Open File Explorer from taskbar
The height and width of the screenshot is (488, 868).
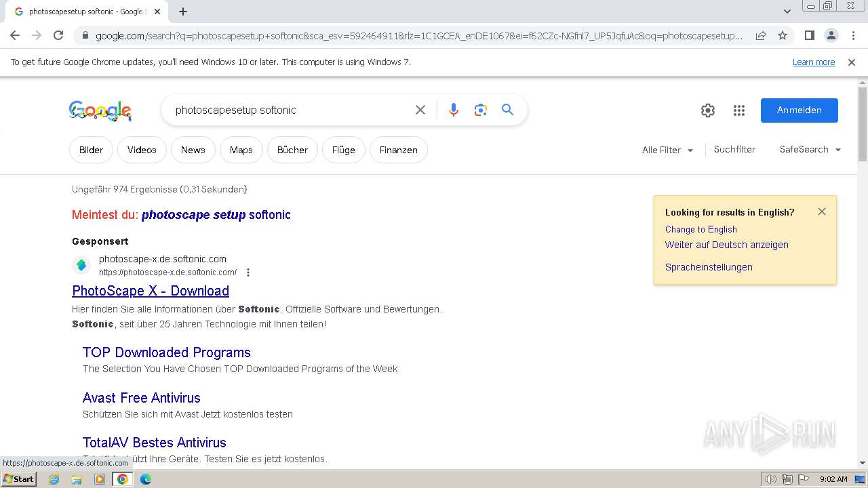coord(77,479)
